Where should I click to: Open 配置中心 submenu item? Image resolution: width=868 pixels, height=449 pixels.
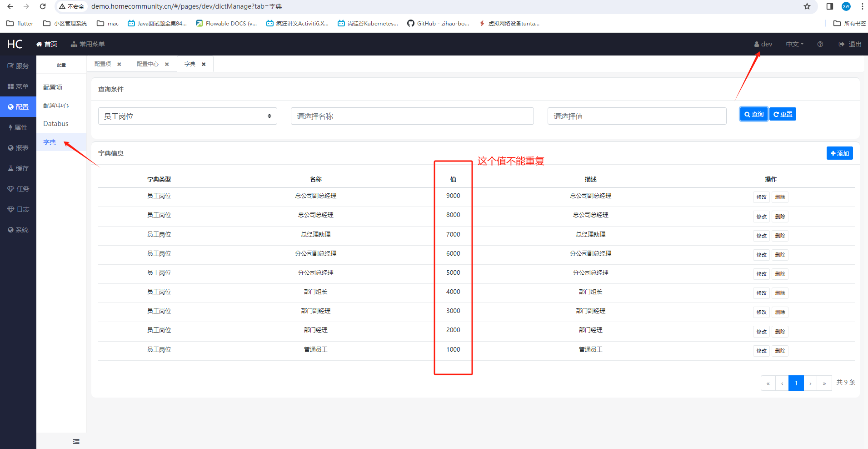tap(61, 106)
